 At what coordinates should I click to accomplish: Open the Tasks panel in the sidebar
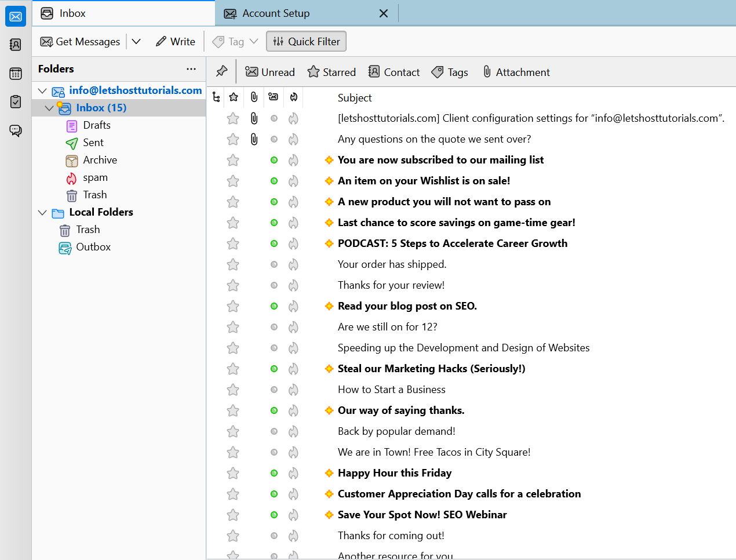[15, 101]
